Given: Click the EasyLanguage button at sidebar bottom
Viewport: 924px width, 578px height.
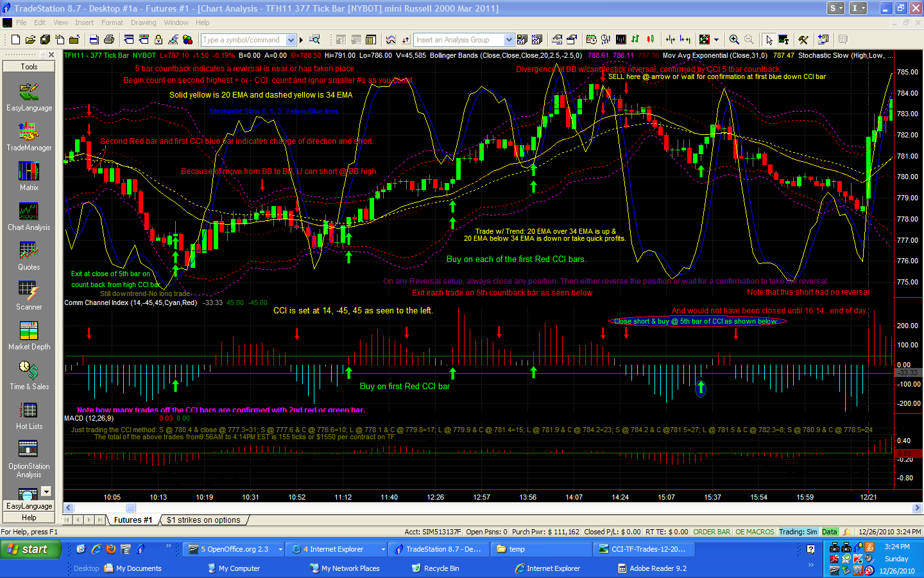Looking at the screenshot, I should pyautogui.click(x=29, y=506).
